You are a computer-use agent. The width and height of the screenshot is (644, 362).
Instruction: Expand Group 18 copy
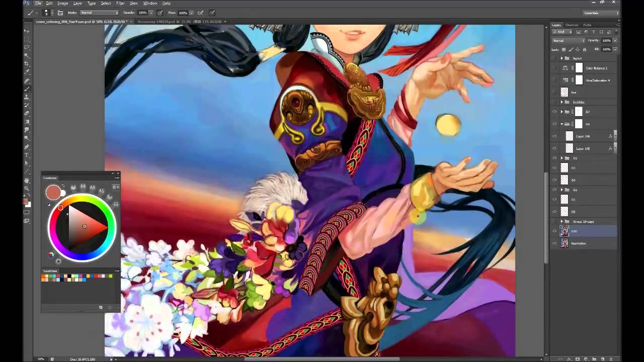pyautogui.click(x=561, y=221)
